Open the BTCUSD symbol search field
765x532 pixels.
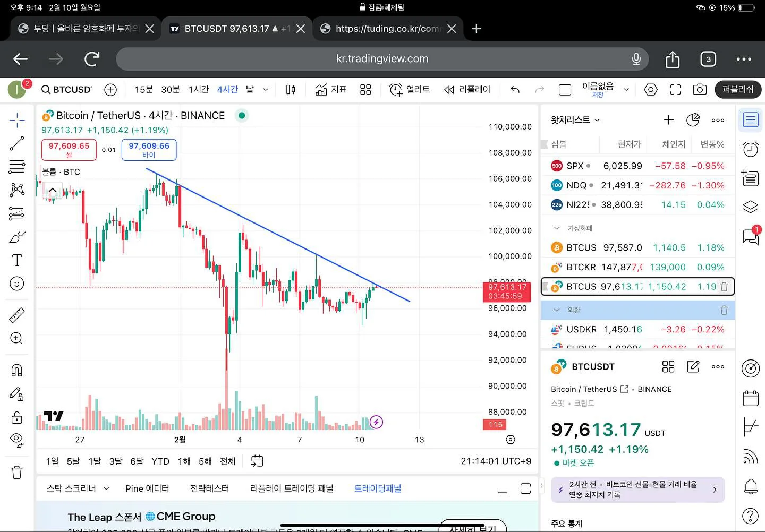(x=67, y=90)
